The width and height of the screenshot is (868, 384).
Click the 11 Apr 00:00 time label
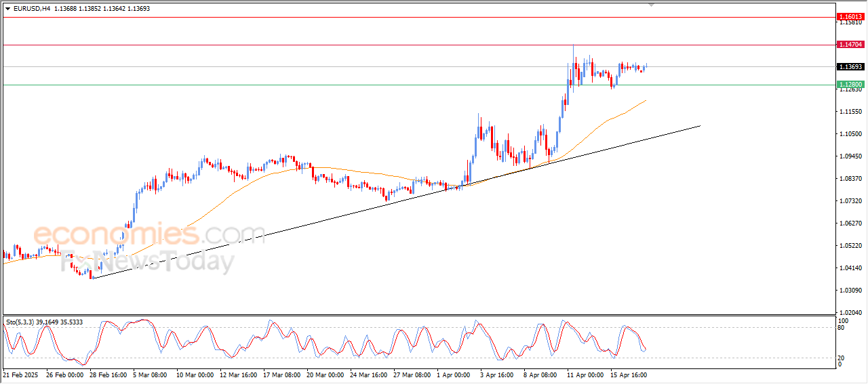tap(585, 375)
